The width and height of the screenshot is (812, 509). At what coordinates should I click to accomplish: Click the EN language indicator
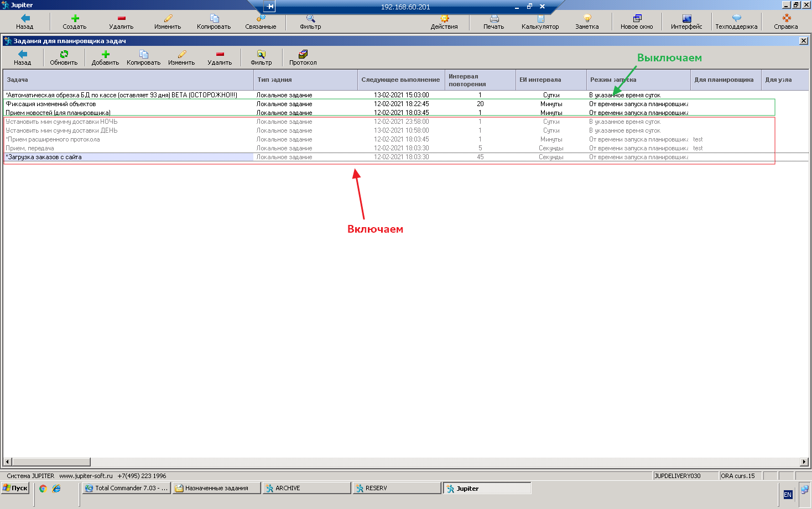coord(788,495)
